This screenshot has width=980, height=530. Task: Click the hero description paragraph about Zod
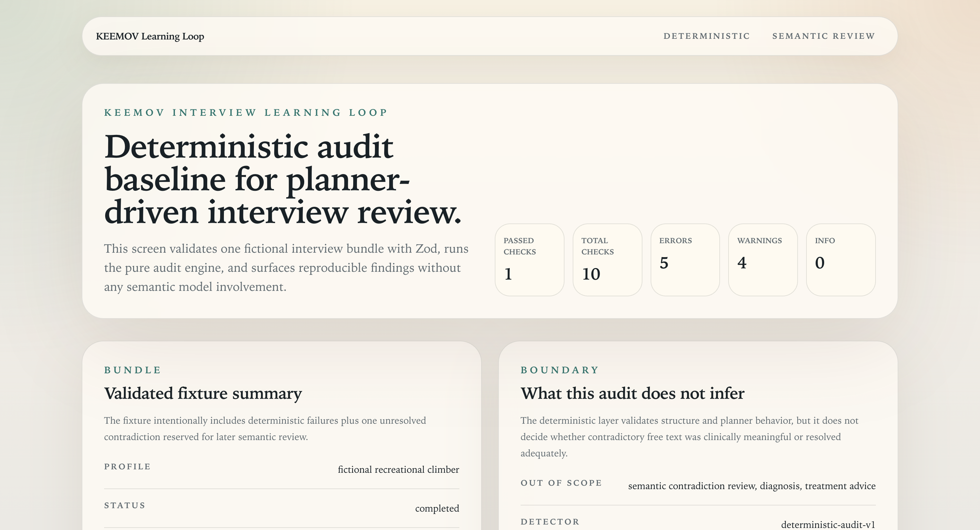(x=286, y=268)
